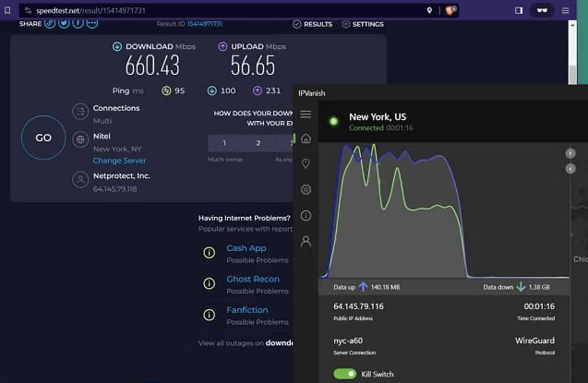Click the upload speed 56.65 value

[x=253, y=66]
